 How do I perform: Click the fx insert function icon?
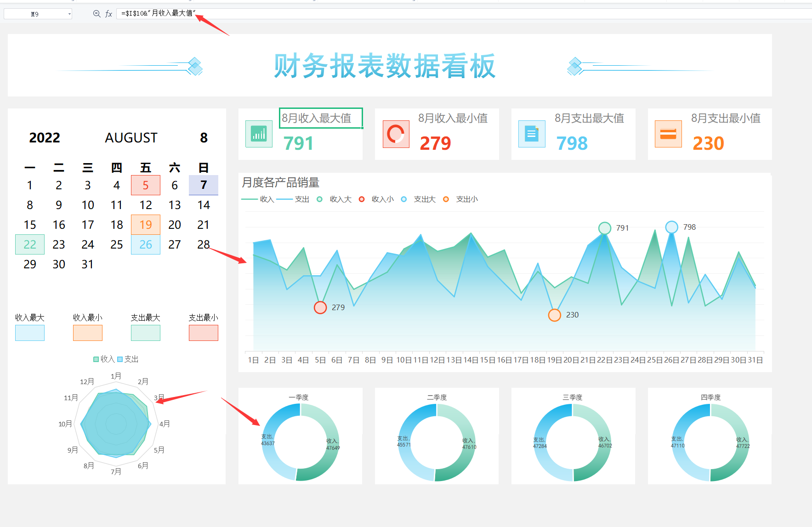109,14
